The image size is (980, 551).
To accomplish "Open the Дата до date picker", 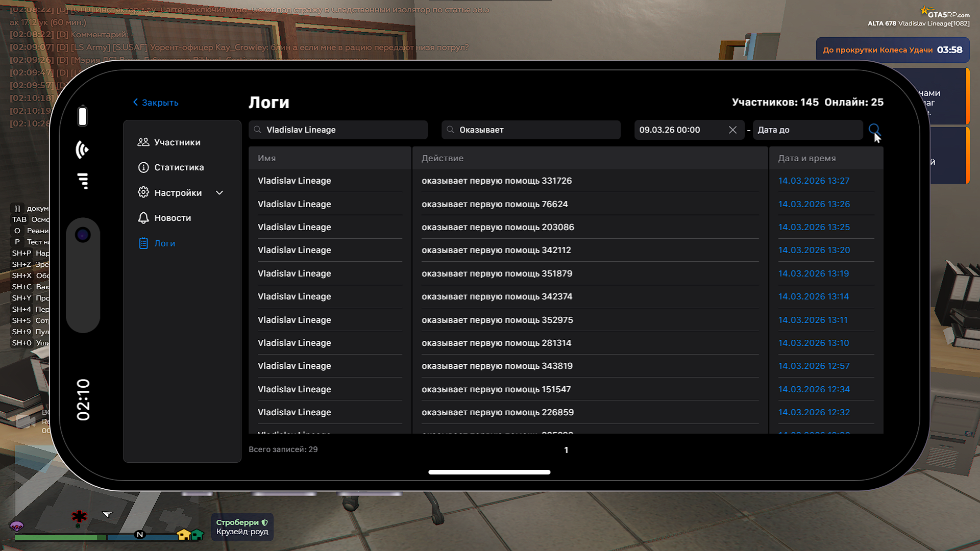I will point(806,130).
